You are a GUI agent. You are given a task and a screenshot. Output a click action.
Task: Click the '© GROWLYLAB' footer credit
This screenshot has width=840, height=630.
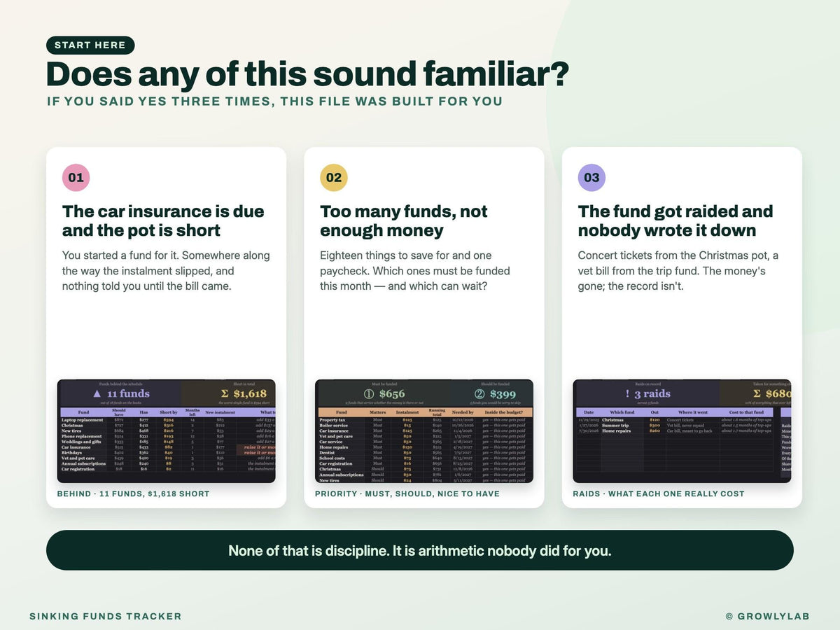point(768,617)
